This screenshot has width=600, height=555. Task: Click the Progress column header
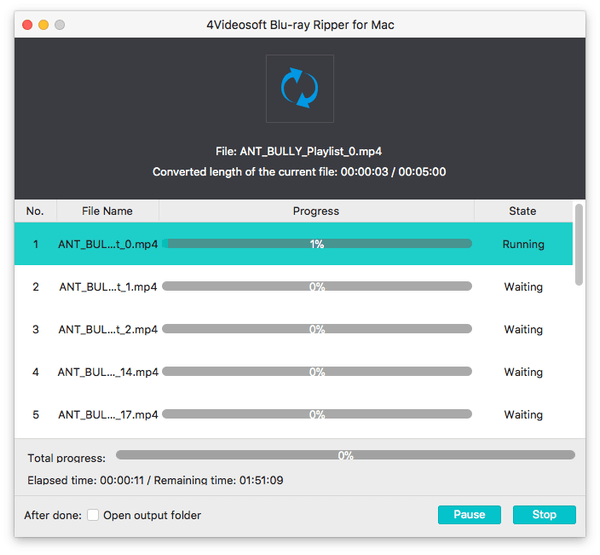point(316,211)
